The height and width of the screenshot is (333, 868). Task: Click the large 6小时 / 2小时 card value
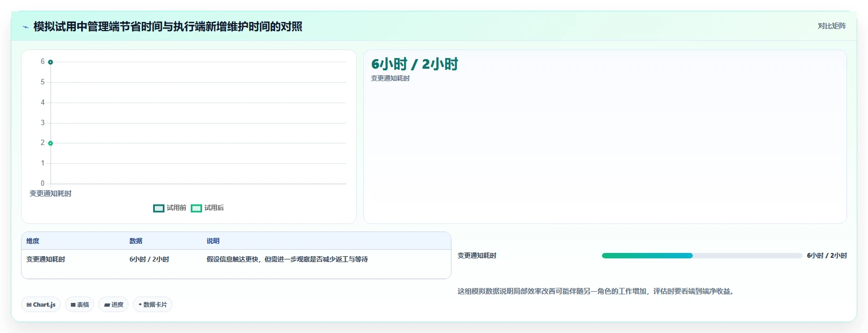coord(414,64)
